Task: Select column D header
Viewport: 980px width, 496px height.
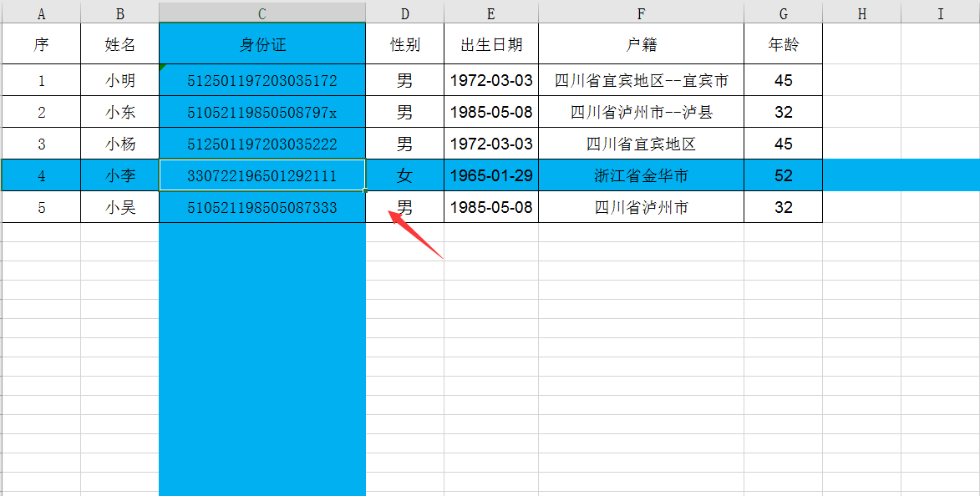Action: [405, 13]
